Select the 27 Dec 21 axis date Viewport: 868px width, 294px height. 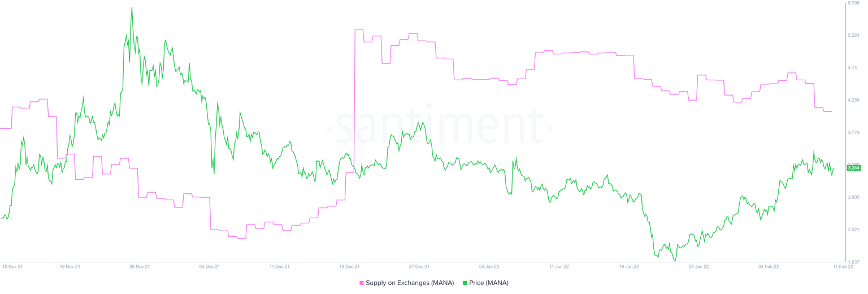[419, 266]
